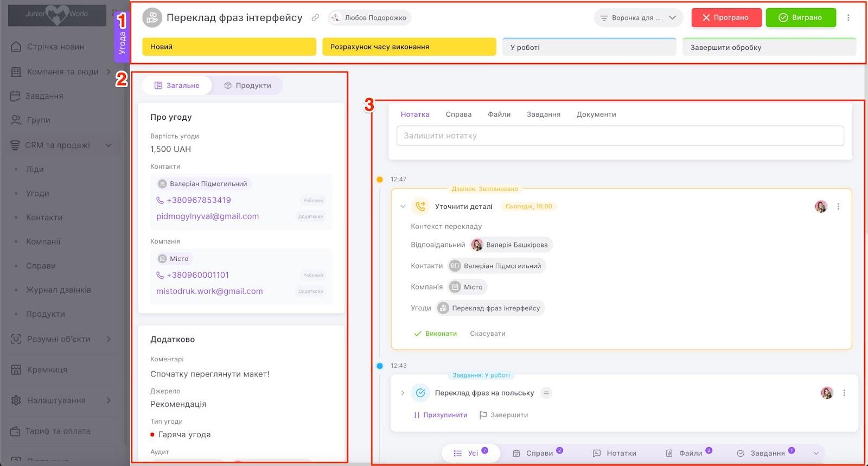Switch to the Продукти tab
The height and width of the screenshot is (466, 868).
(247, 85)
